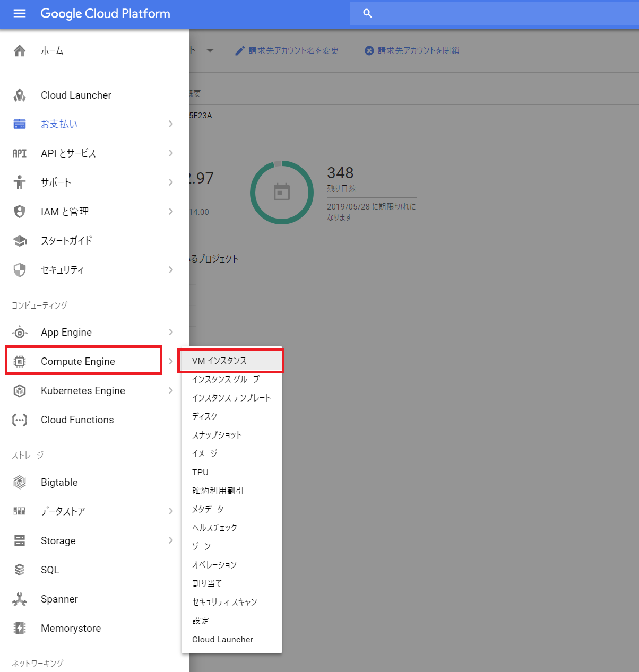639x672 pixels.
Task: Click the Kubernetes Engine hexagon icon
Action: pyautogui.click(x=20, y=391)
